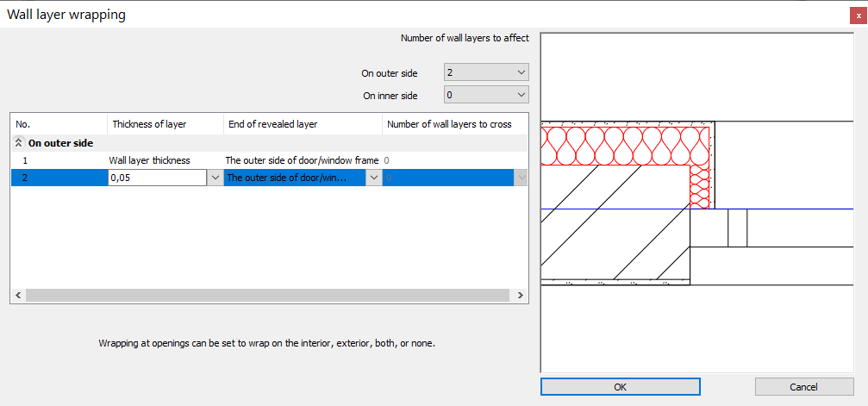The image size is (868, 406).
Task: Select row 1 in the layer table
Action: tap(269, 160)
